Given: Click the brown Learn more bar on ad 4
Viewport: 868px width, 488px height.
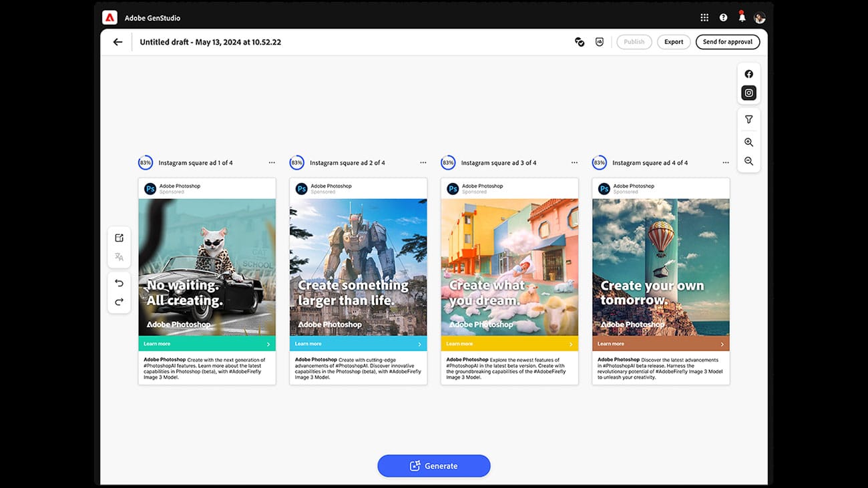Looking at the screenshot, I should coord(661,344).
